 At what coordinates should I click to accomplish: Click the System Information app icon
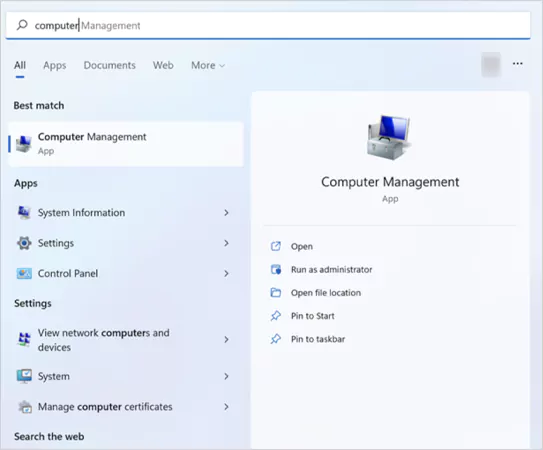point(24,212)
